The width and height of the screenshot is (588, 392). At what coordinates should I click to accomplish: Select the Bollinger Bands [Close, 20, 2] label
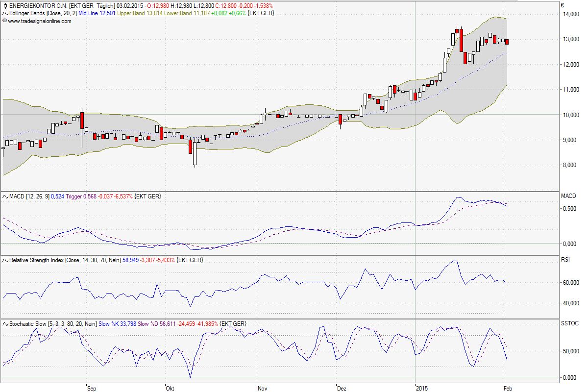point(43,13)
